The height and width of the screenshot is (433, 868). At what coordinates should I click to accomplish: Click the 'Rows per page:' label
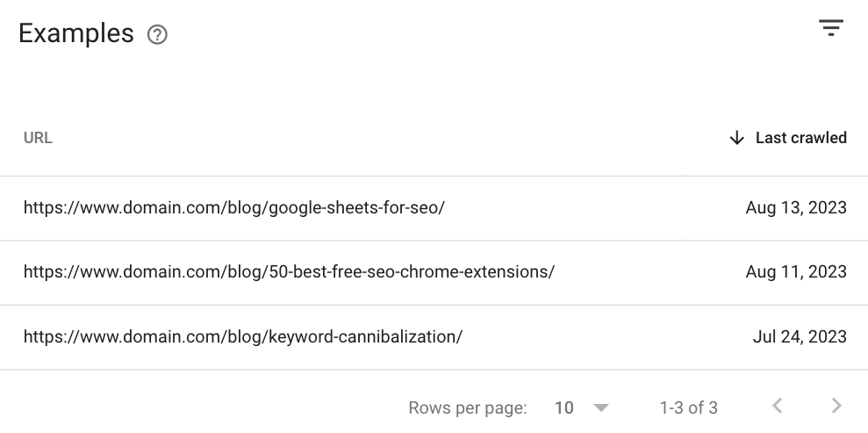click(468, 408)
